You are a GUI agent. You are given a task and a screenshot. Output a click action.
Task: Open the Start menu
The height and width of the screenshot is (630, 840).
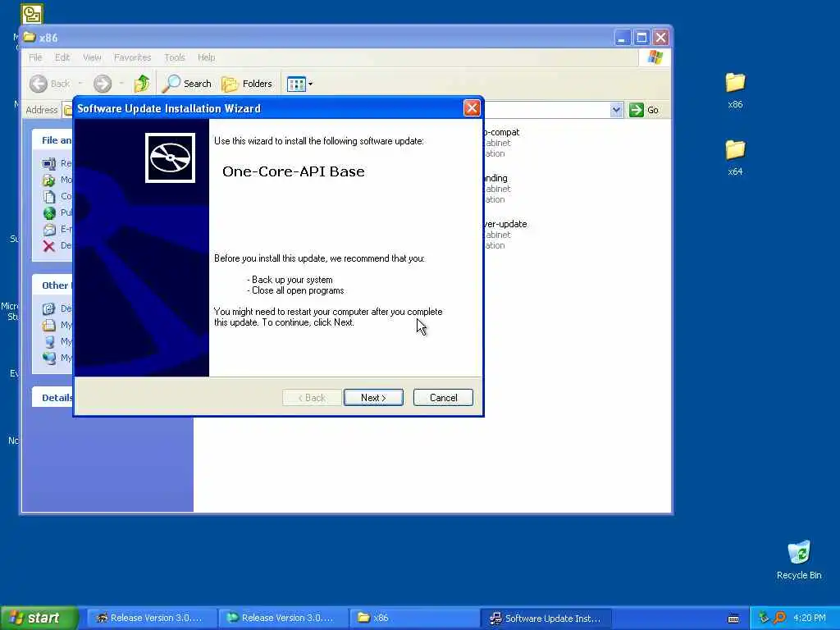coord(39,619)
